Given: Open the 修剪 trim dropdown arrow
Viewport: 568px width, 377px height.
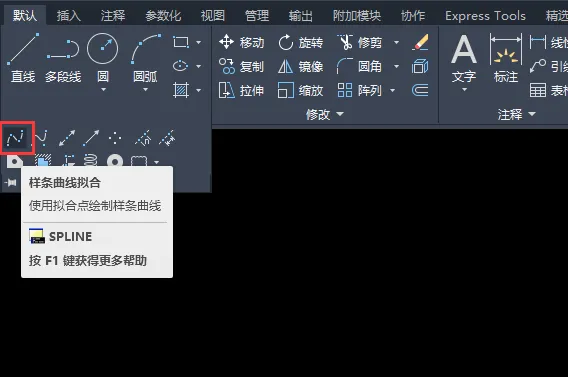Looking at the screenshot, I should 396,42.
